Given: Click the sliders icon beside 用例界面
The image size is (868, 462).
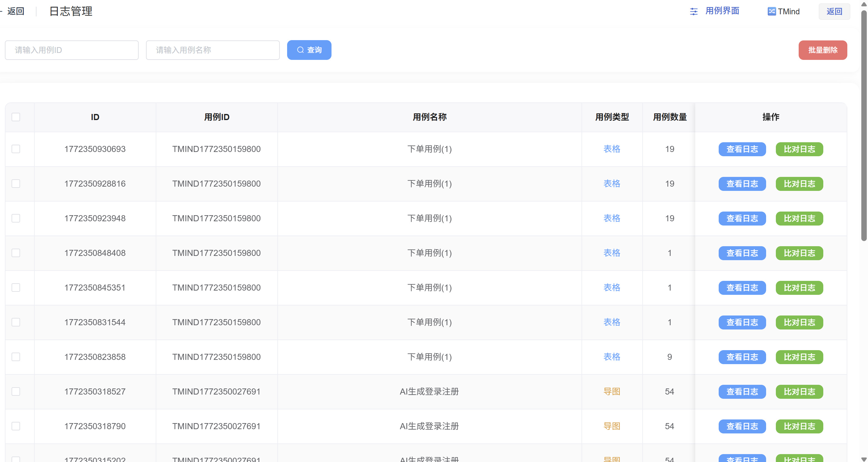Looking at the screenshot, I should tap(693, 12).
